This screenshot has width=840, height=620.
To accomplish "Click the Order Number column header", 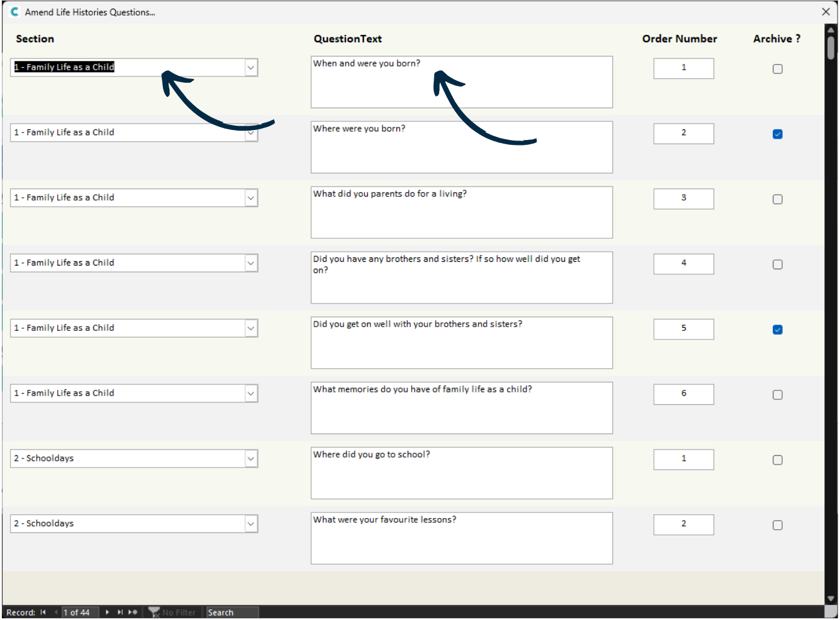I will (679, 39).
